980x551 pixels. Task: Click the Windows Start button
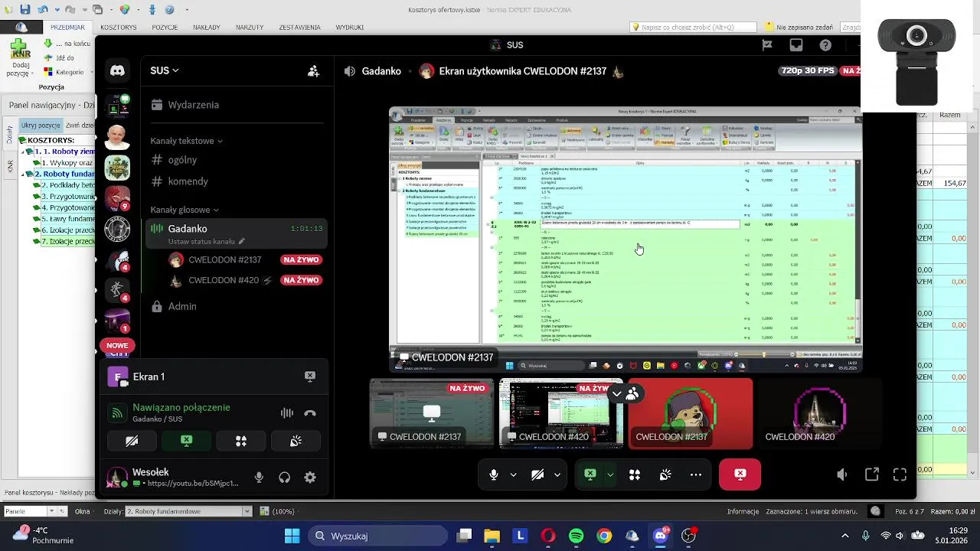point(292,536)
